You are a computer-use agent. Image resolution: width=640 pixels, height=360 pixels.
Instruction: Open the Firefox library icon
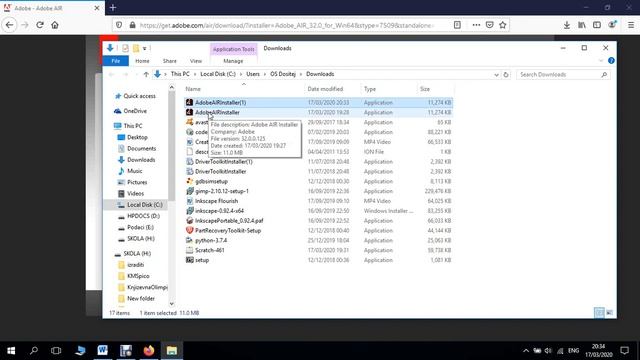pyautogui.click(x=582, y=25)
